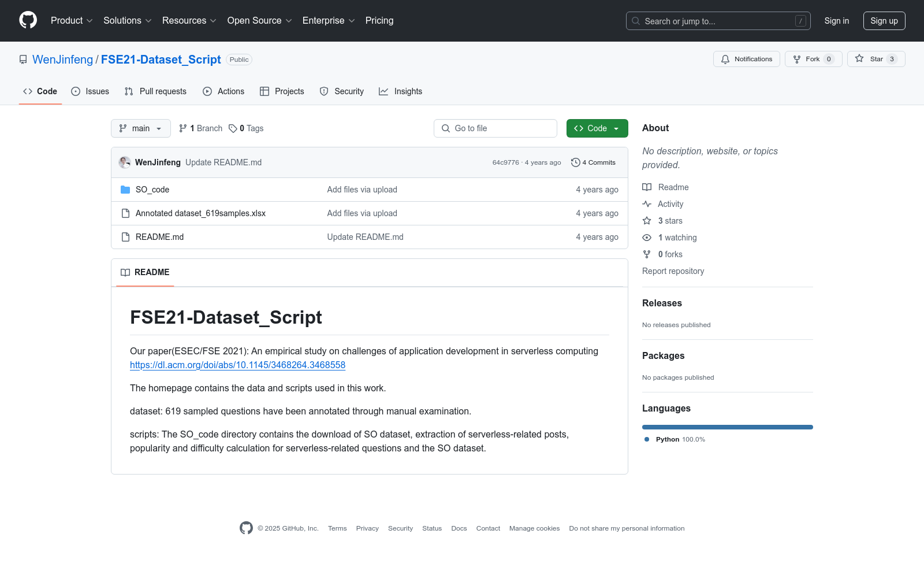
Task: Expand the Resources menu
Action: (189, 20)
